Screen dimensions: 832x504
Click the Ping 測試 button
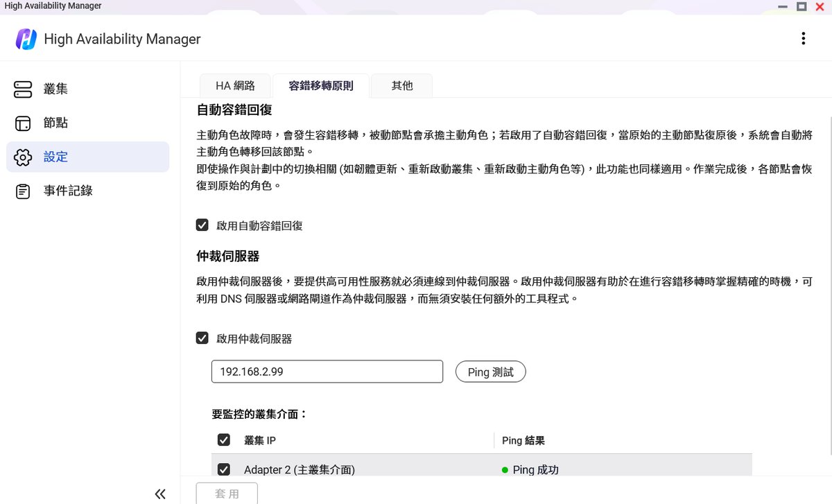coord(490,372)
